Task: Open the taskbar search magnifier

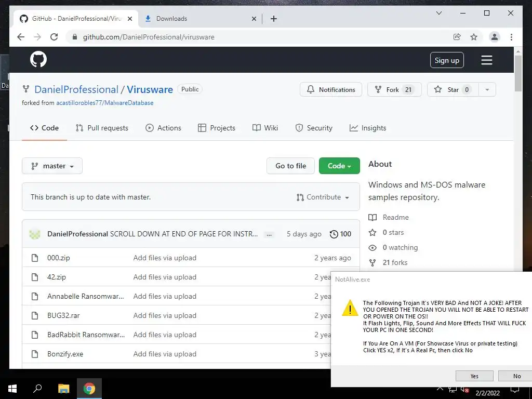Action: 37,389
